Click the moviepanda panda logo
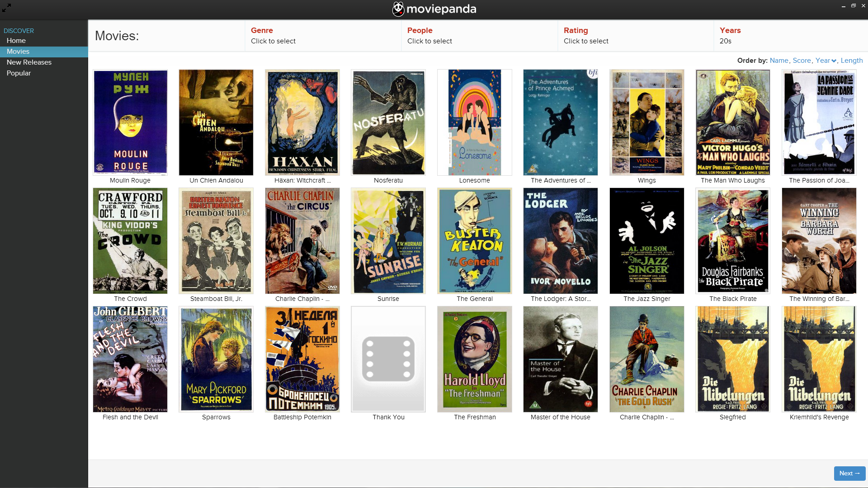This screenshot has height=488, width=868. click(x=398, y=9)
